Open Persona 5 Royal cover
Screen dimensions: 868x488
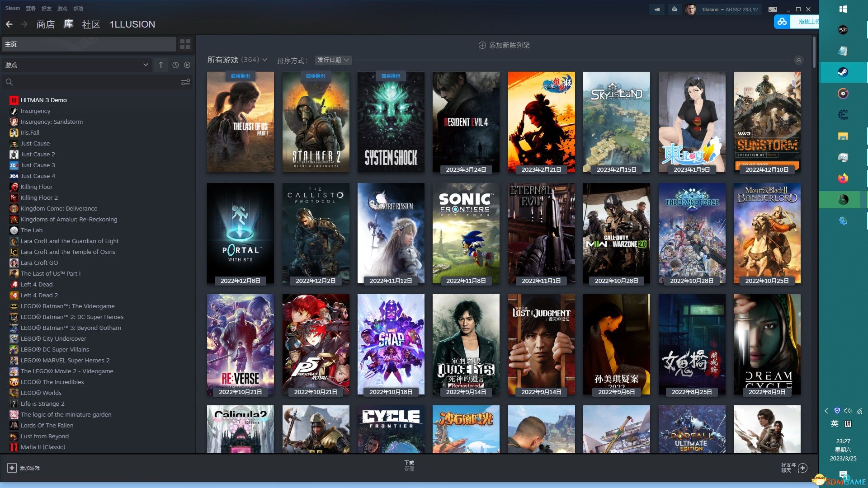[316, 344]
